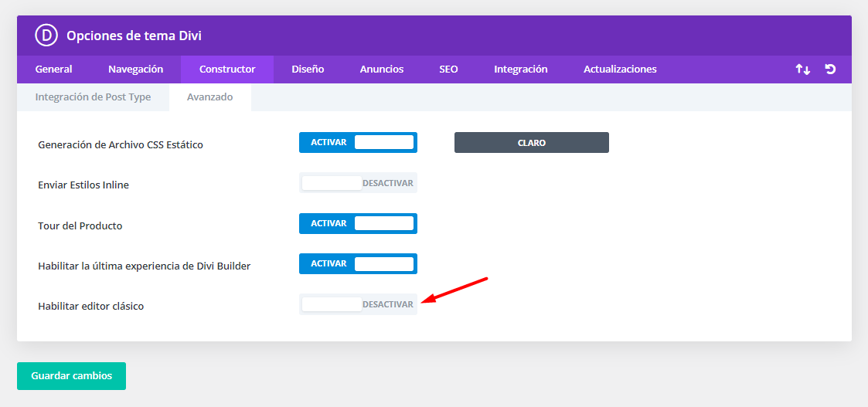Open the SEO tab

(x=448, y=70)
